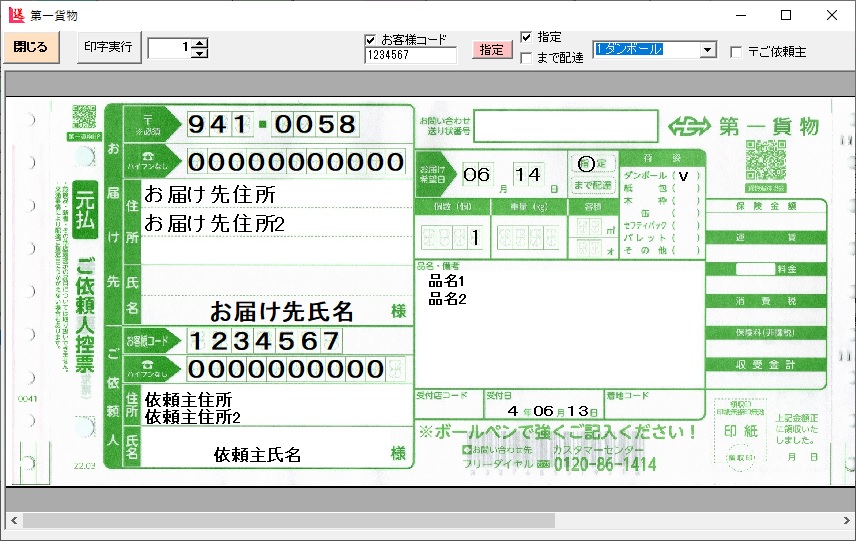Viewport: 856px width, 541px height.
Task: Click 依頼主住所2 text line
Action: tap(193, 417)
